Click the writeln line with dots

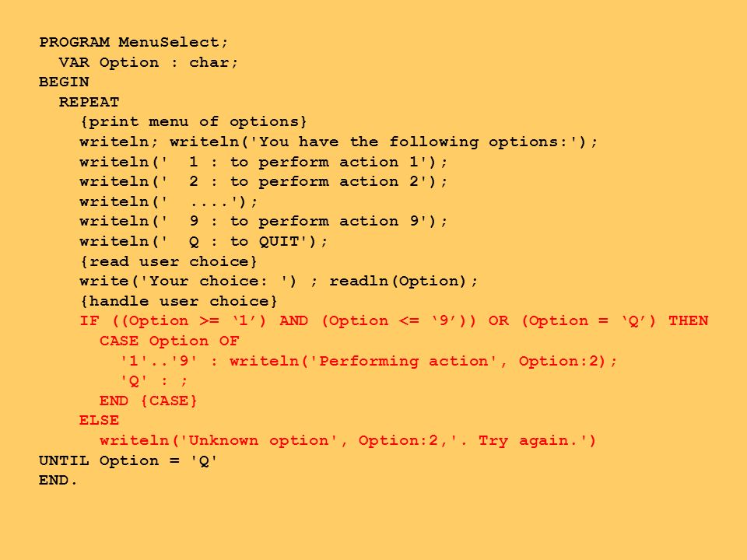tap(169, 202)
